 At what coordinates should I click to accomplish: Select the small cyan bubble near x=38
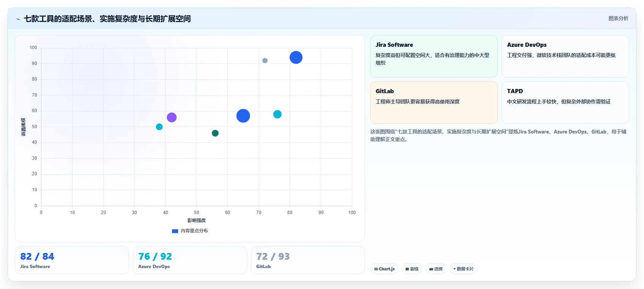pyautogui.click(x=159, y=127)
